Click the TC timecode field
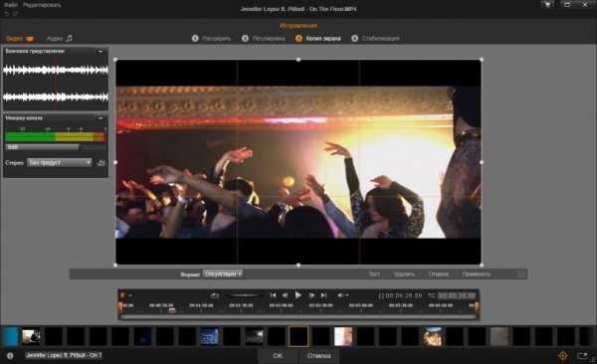This screenshot has height=364, width=597. [x=457, y=295]
